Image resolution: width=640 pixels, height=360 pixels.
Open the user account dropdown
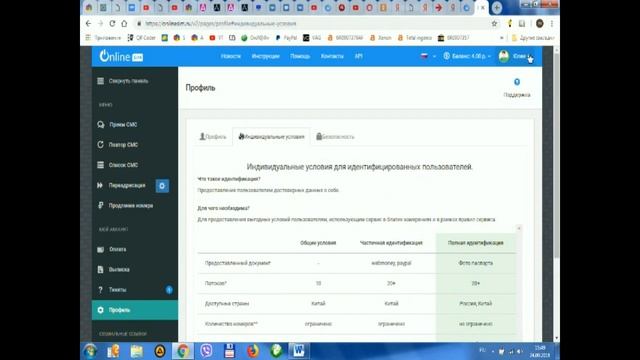pyautogui.click(x=515, y=56)
